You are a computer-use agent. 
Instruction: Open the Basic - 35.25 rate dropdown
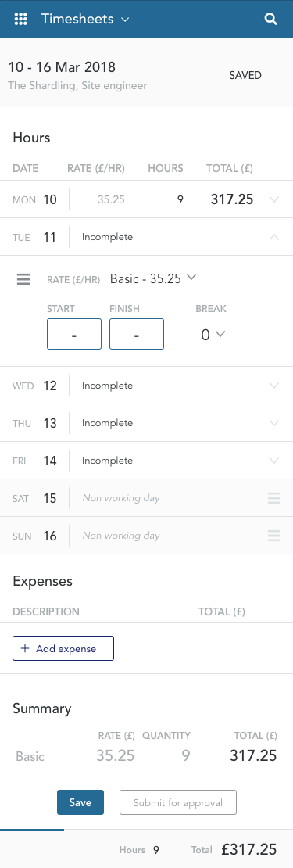(153, 278)
